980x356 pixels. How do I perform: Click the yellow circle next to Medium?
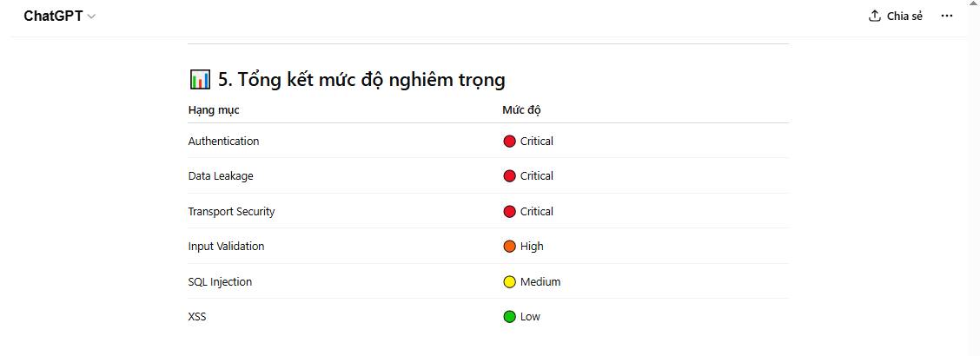click(x=510, y=282)
